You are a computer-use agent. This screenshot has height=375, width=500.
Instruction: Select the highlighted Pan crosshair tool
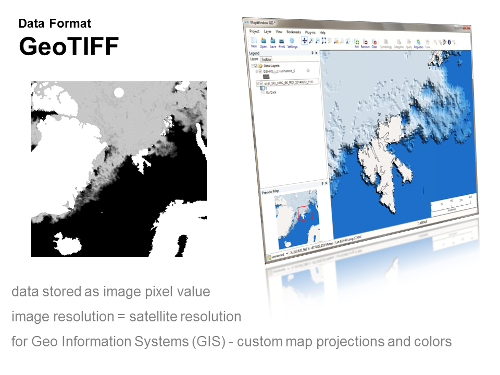pos(304,41)
